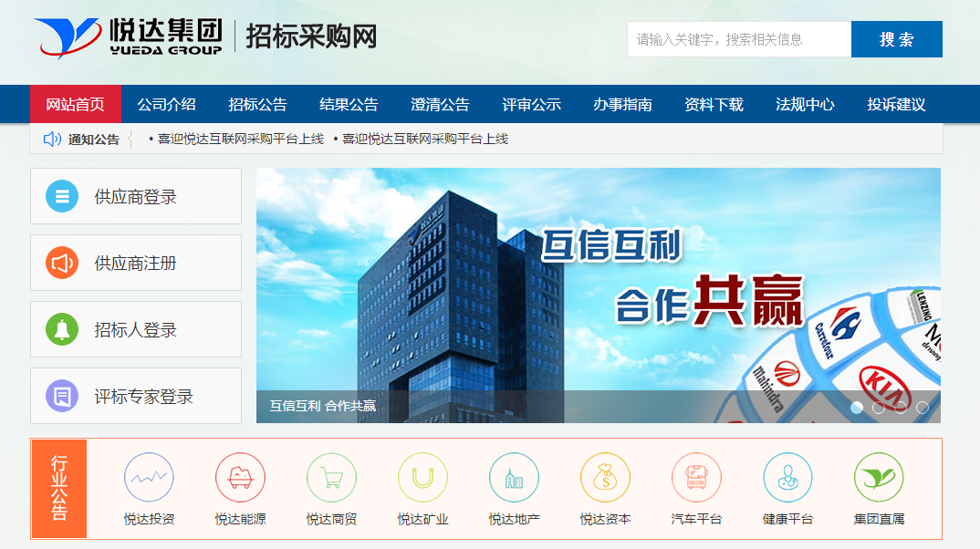
Task: Click the 悦达资本 money bag icon
Action: click(x=605, y=477)
